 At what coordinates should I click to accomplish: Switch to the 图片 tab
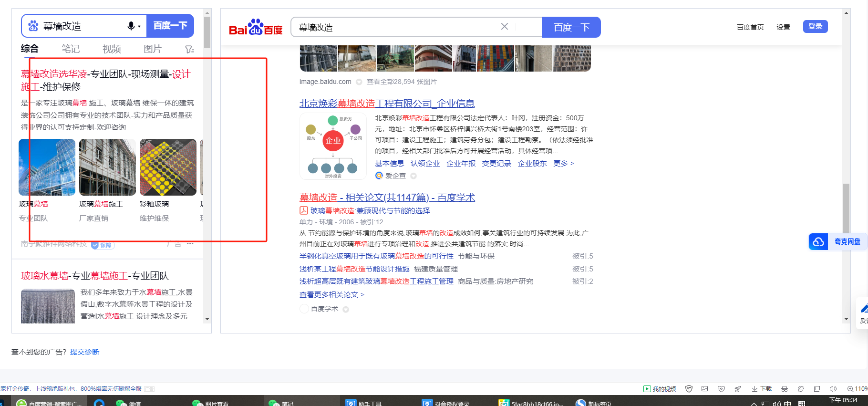[x=153, y=49]
